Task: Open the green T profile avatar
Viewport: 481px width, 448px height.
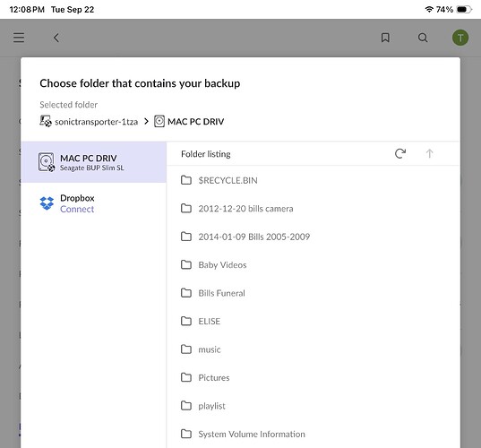Action: (460, 38)
